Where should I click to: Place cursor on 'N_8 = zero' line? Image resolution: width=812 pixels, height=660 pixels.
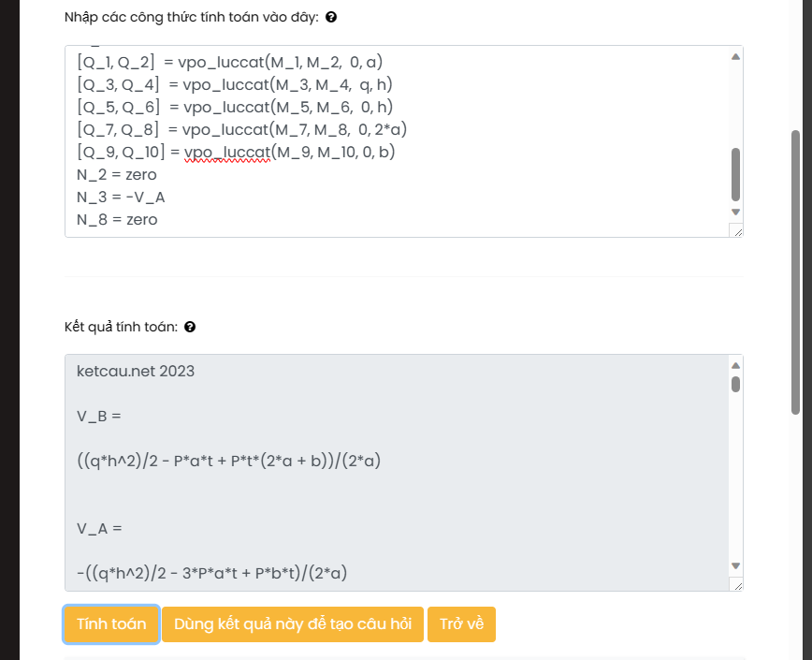coord(117,220)
